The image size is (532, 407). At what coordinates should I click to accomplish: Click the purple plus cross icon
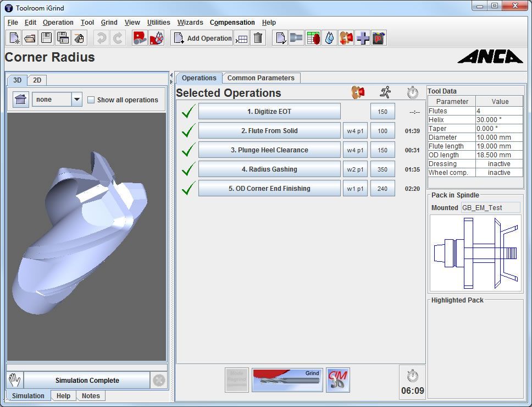click(x=362, y=38)
